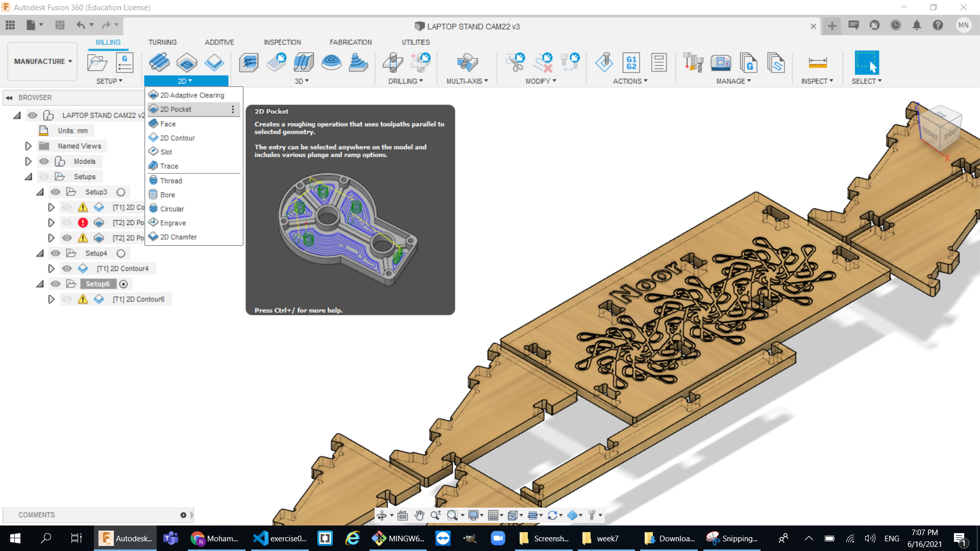Toggle visibility eye of Setup3

tap(56, 192)
